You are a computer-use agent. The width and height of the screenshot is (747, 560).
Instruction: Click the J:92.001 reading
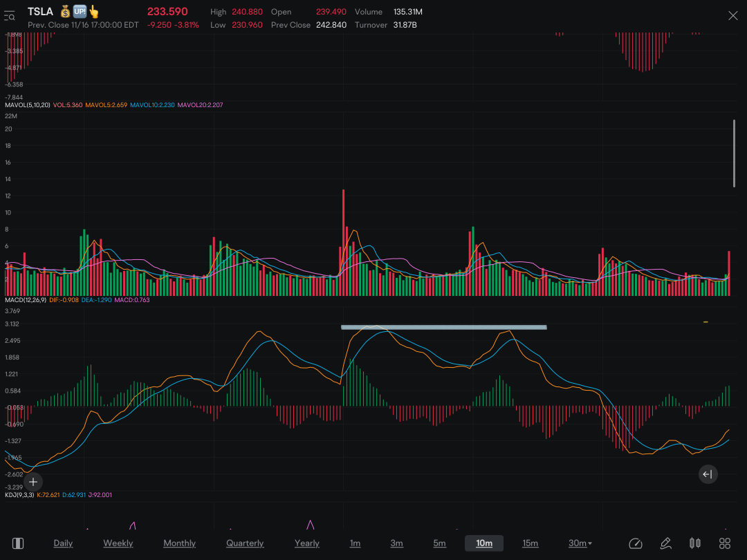coord(100,495)
